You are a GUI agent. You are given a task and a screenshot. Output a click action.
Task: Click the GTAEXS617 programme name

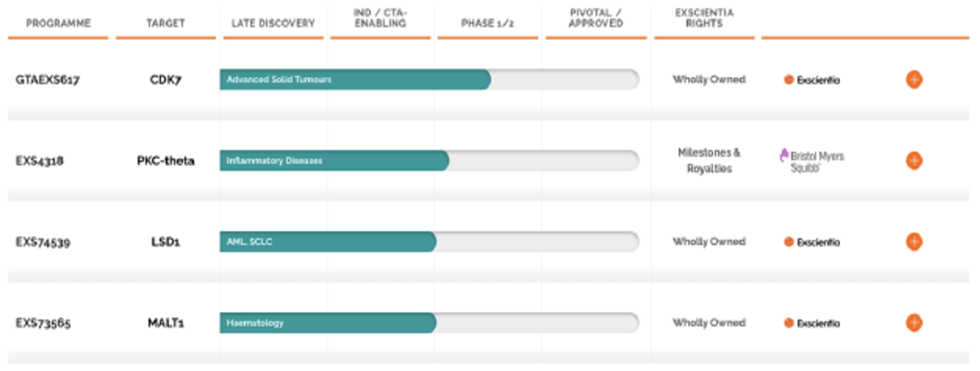click(48, 80)
